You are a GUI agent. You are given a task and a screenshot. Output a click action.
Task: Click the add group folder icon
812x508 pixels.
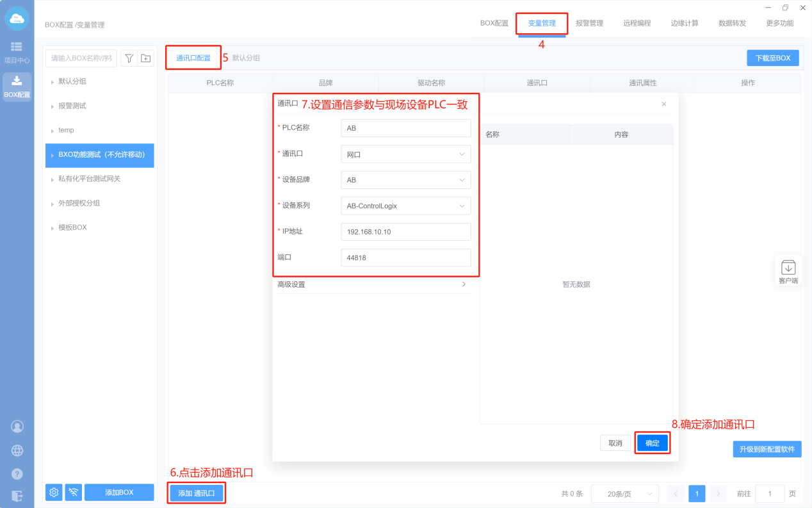(x=146, y=58)
